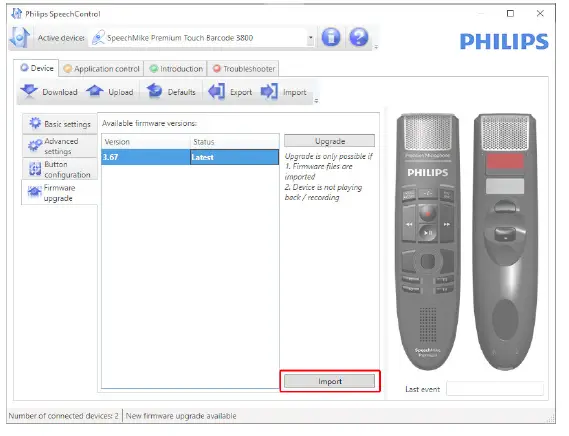Close the SpeechControl window

point(540,13)
